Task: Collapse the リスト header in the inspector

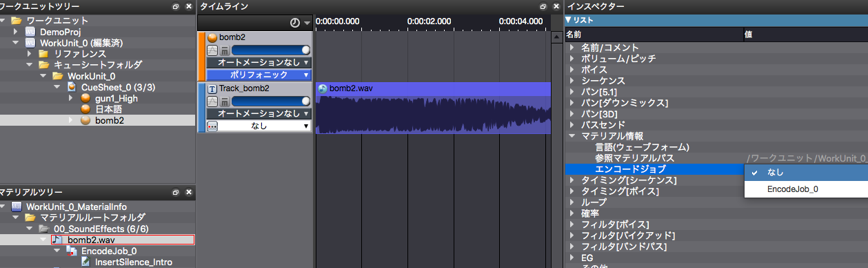Action: coord(568,20)
